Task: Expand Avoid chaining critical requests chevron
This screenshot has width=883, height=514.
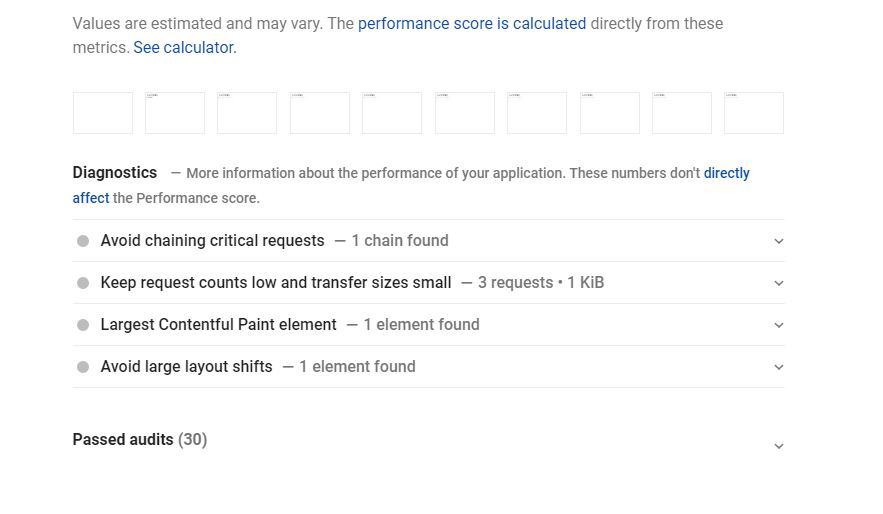Action: coord(779,241)
